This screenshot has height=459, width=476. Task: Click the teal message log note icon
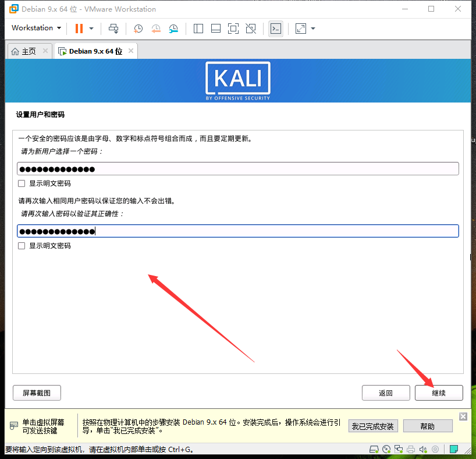(x=453, y=449)
